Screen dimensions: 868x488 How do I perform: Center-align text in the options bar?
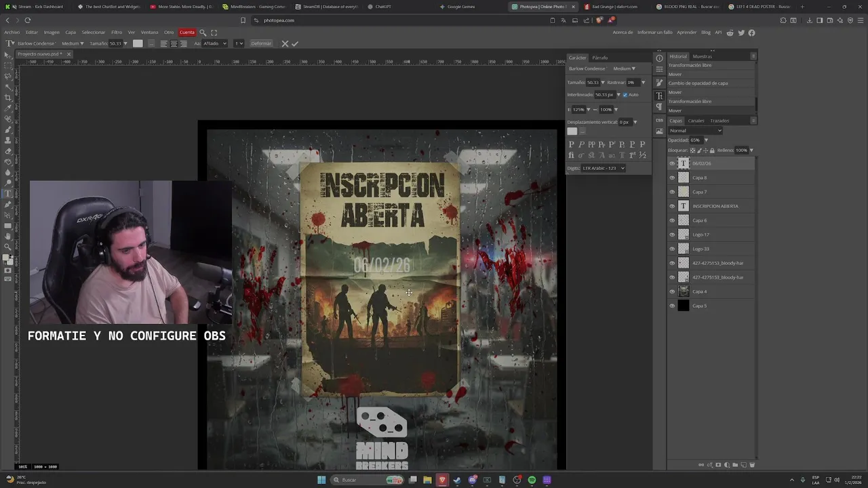(x=174, y=43)
